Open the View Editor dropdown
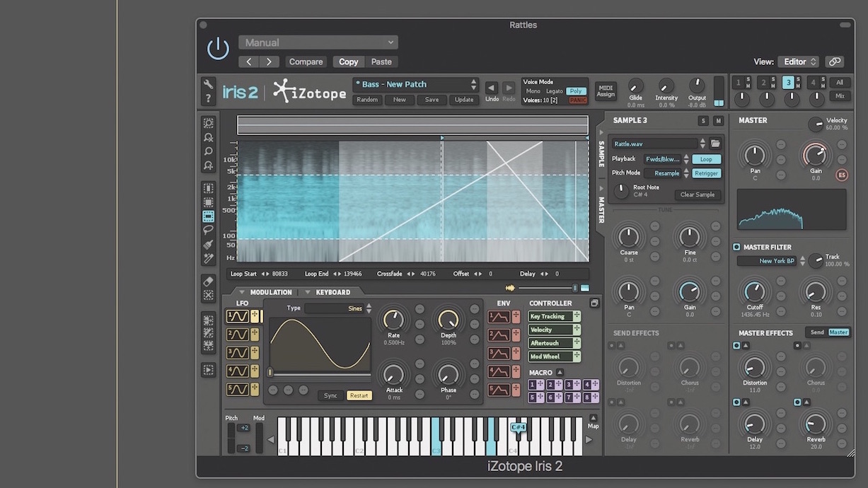 [x=798, y=62]
